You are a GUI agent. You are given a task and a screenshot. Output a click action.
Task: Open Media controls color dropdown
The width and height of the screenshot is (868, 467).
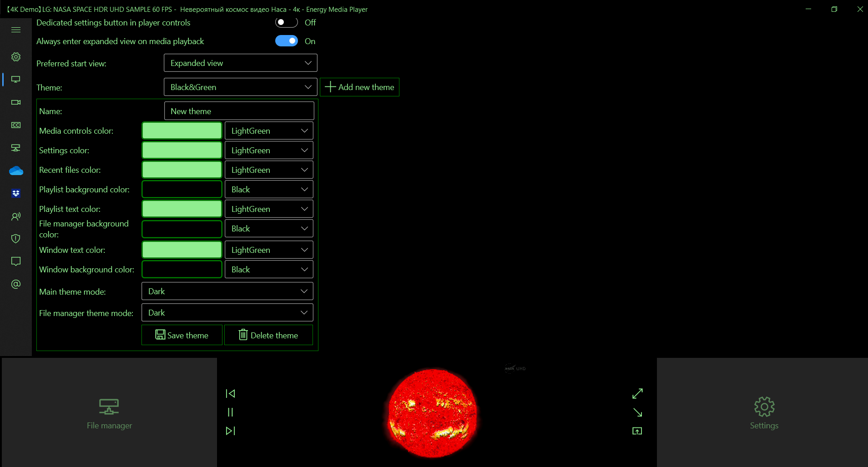point(269,131)
